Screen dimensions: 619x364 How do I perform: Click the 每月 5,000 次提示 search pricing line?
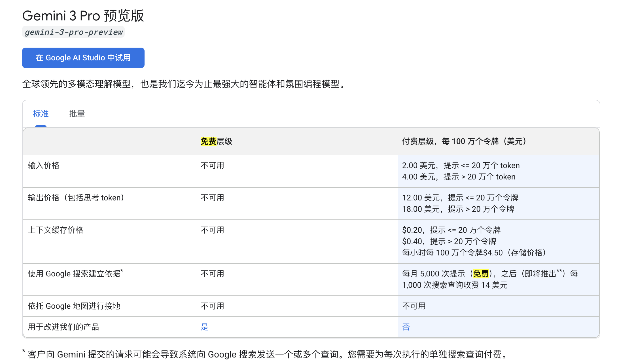[x=490, y=274]
